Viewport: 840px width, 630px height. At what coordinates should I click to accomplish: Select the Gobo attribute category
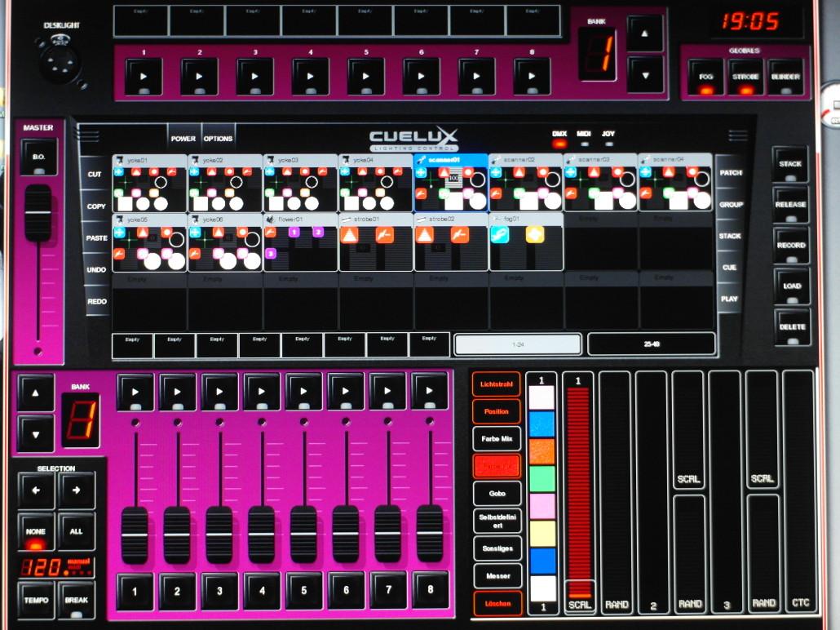pos(497,494)
